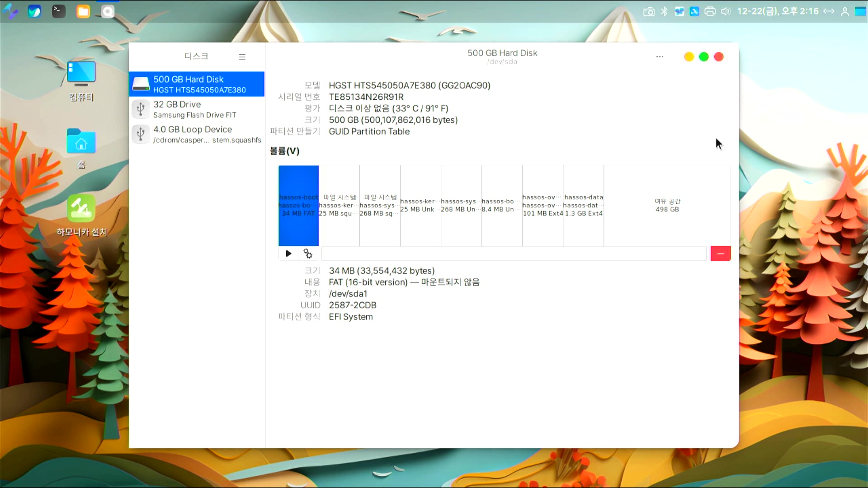Open the drive options three-dot menu

[x=660, y=57]
